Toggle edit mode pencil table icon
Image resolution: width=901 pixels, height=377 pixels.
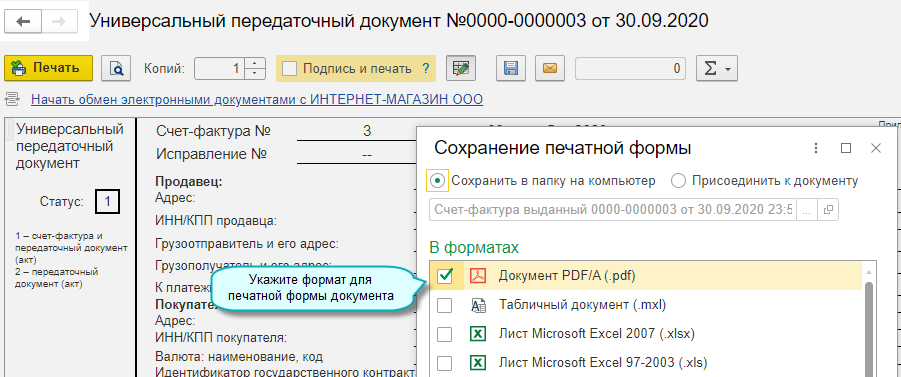(461, 68)
